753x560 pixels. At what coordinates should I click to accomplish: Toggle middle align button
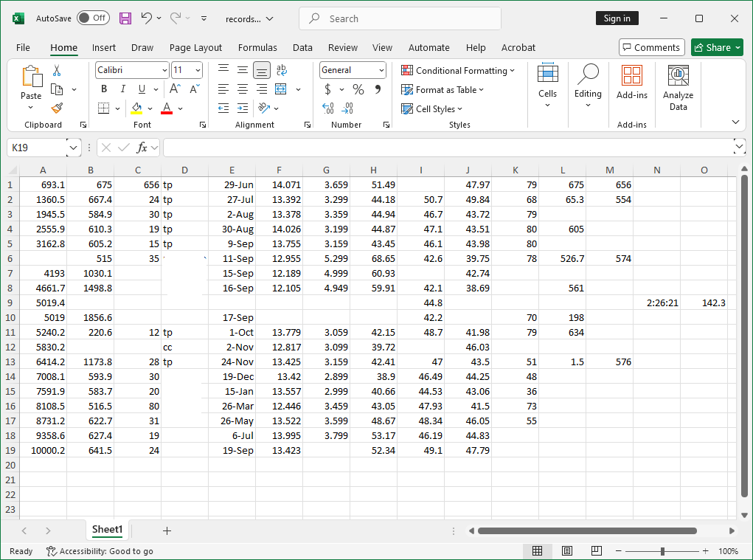tap(243, 70)
